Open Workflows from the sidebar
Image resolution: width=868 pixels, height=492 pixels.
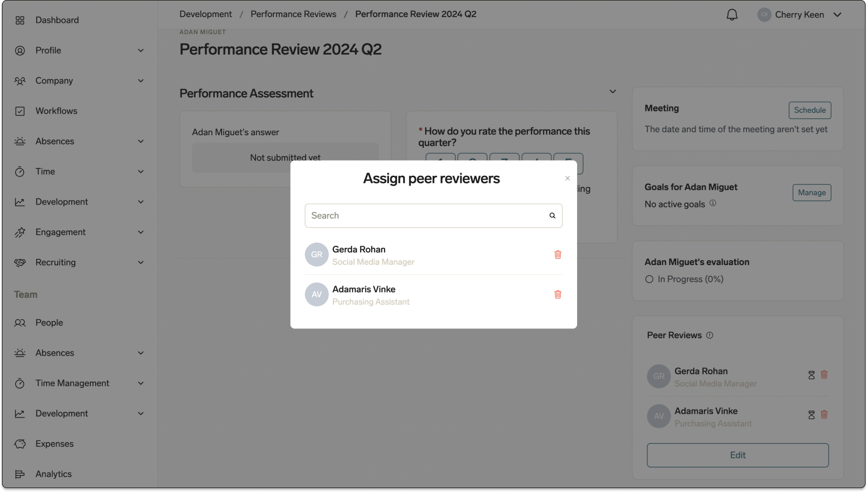[56, 111]
